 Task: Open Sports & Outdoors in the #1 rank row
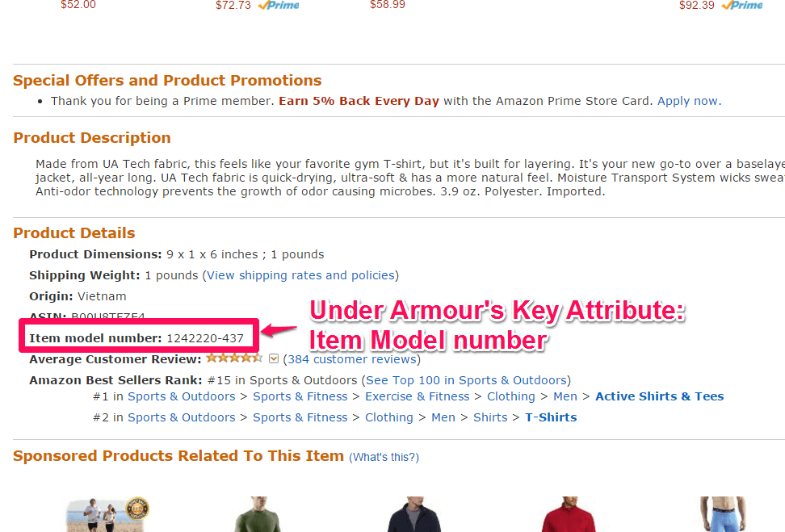[x=181, y=396]
